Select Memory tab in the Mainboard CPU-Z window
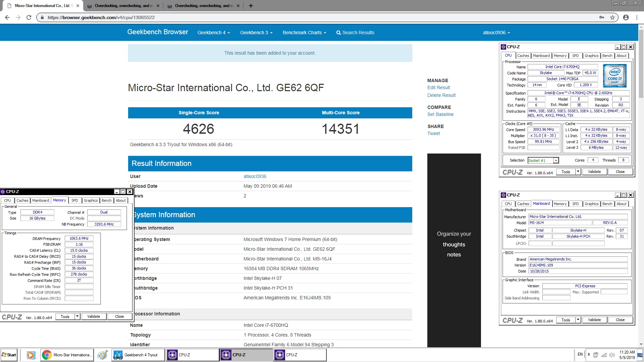The height and width of the screenshot is (362, 644). point(560,204)
